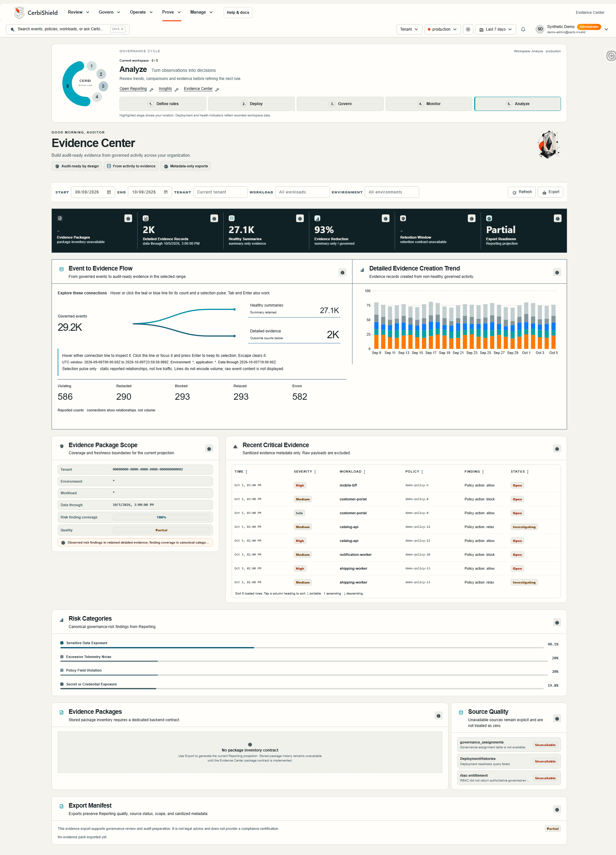Sort table by the STATUS column
This screenshot has width=616, height=855.
[520, 472]
